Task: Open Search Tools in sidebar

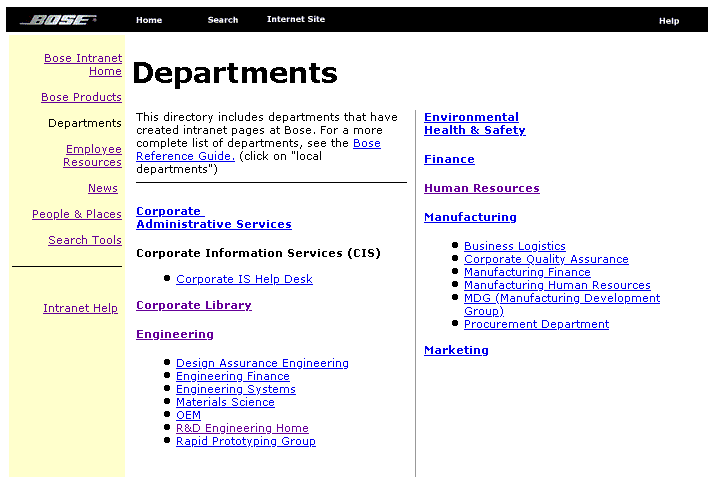Action: coord(85,240)
